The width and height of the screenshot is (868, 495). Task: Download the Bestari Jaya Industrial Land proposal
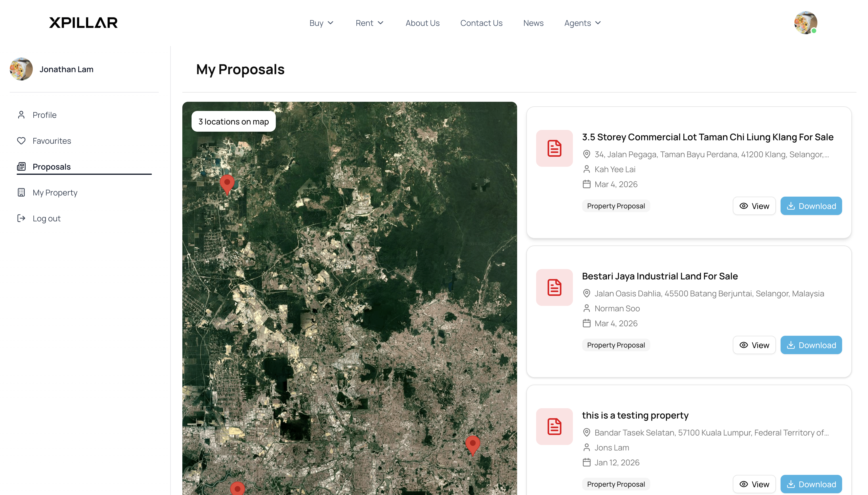coord(811,345)
